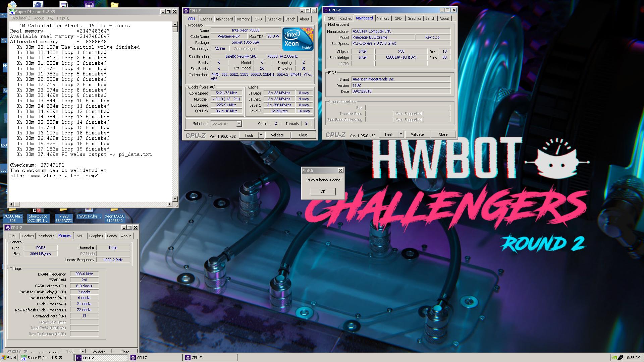
Task: Open SPD tab in the Mainboard window
Action: (x=398, y=18)
